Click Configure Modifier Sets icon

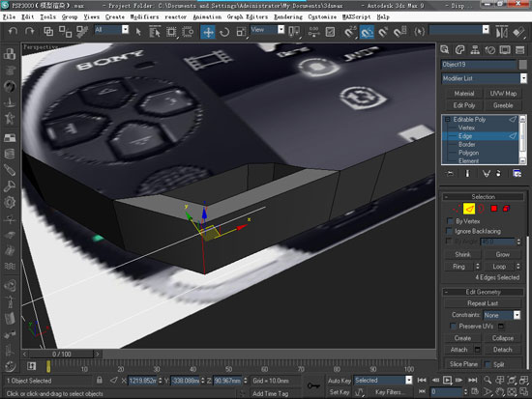click(517, 174)
